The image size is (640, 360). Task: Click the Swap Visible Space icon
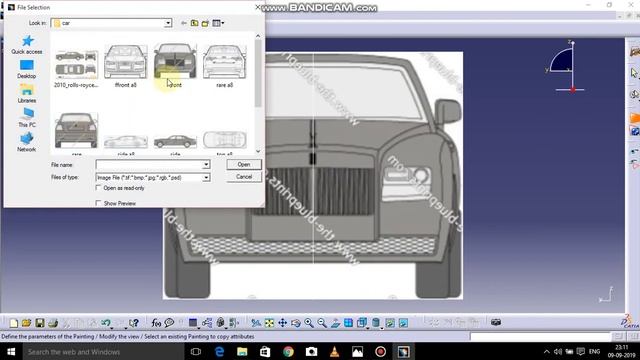[x=403, y=323]
